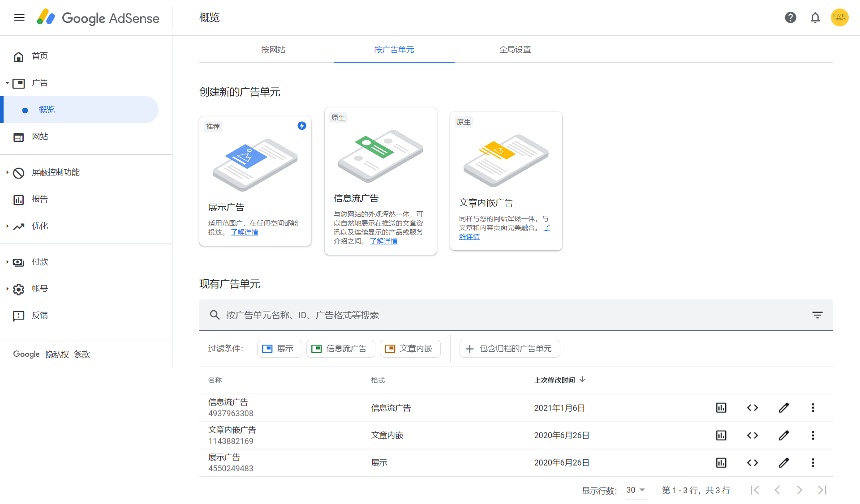Open three-dot menu for 信息流广告 row
Image resolution: width=860 pixels, height=504 pixels.
point(813,408)
